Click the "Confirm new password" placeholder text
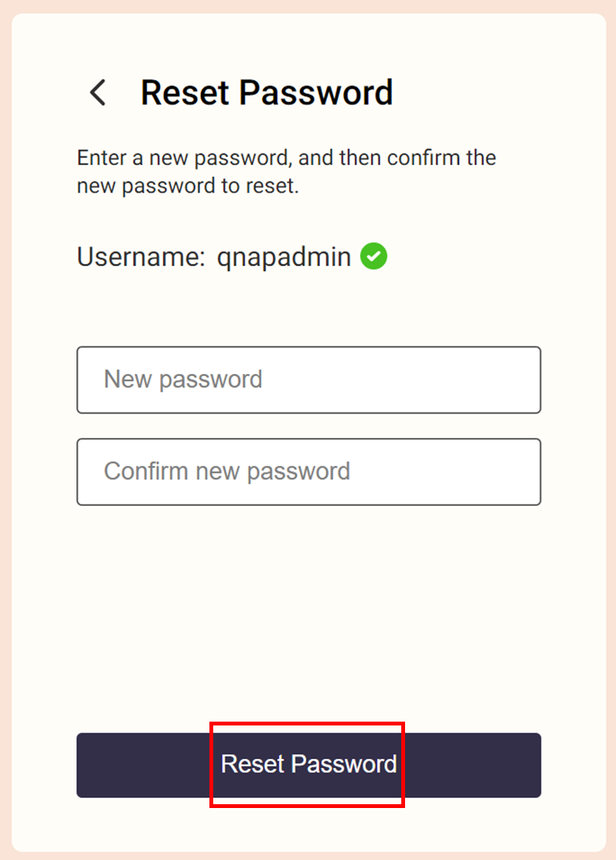616x860 pixels. point(227,471)
